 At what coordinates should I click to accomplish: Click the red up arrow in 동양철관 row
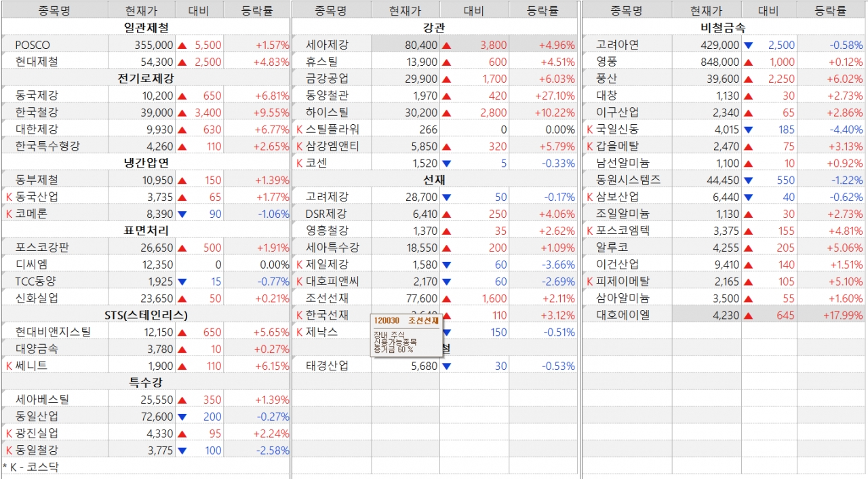coord(446,96)
